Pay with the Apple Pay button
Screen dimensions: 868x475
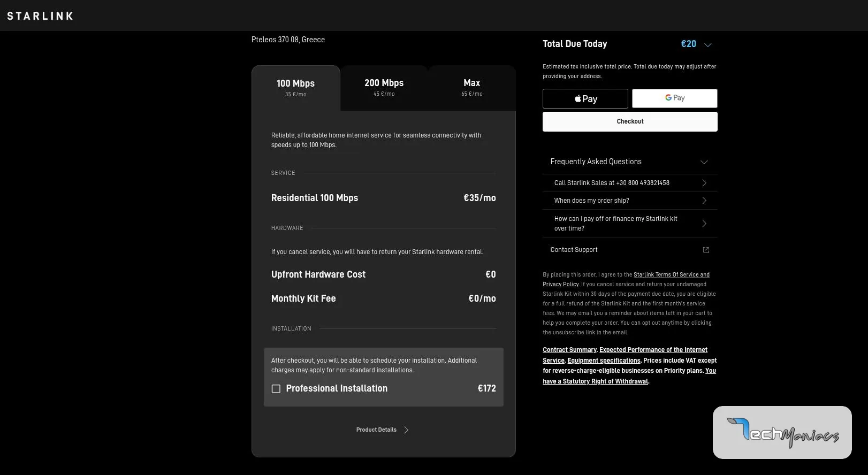tap(585, 98)
